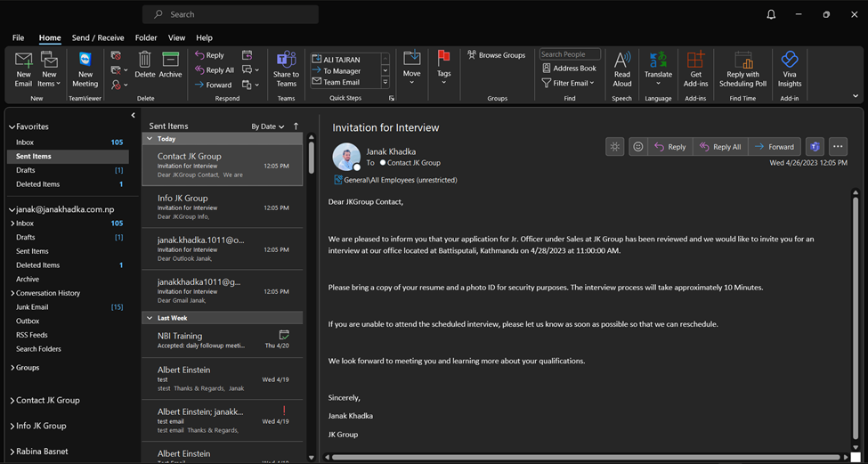
Task: Click Reply All in the reading pane
Action: pyautogui.click(x=720, y=147)
